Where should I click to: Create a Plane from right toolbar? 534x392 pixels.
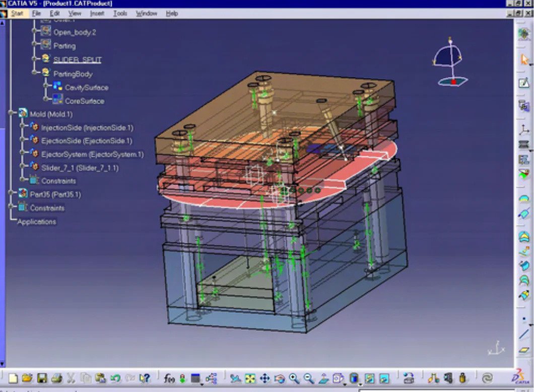pos(524,350)
